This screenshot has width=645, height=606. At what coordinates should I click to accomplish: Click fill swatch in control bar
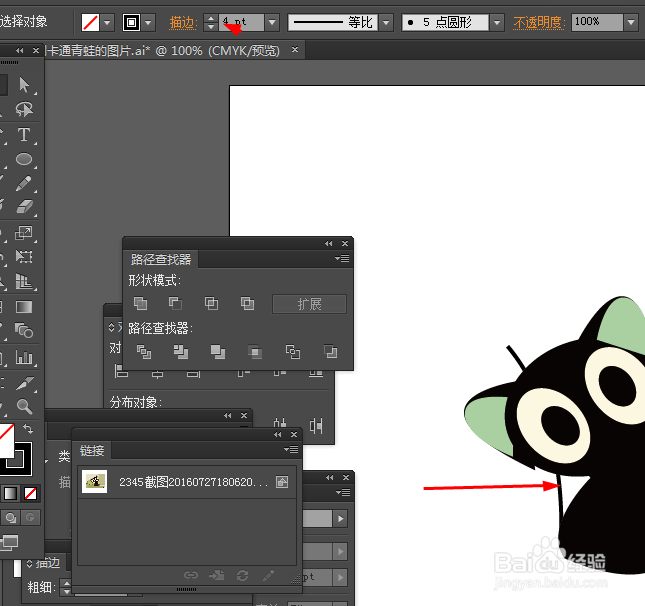click(90, 23)
